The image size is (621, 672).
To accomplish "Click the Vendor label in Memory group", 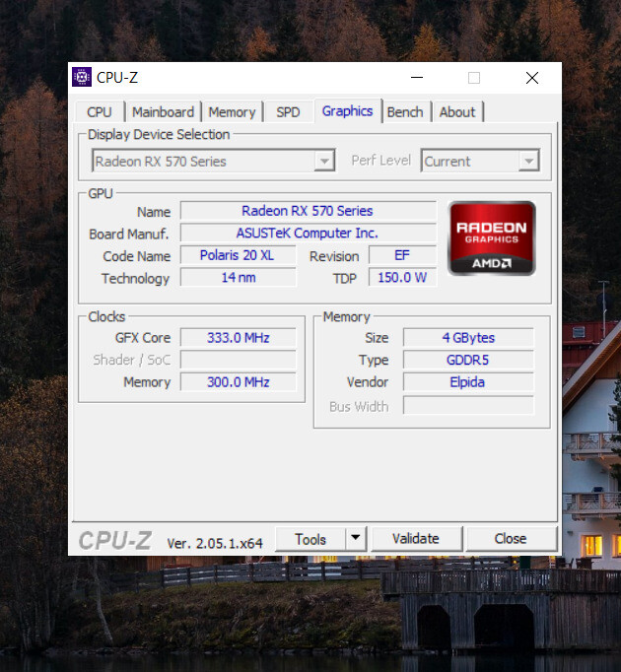I will click(368, 382).
